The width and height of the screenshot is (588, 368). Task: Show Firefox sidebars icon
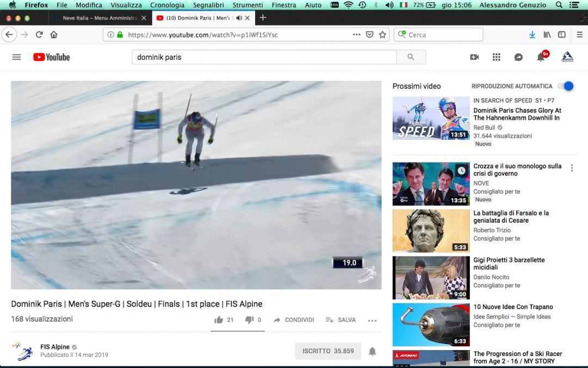[x=562, y=34]
